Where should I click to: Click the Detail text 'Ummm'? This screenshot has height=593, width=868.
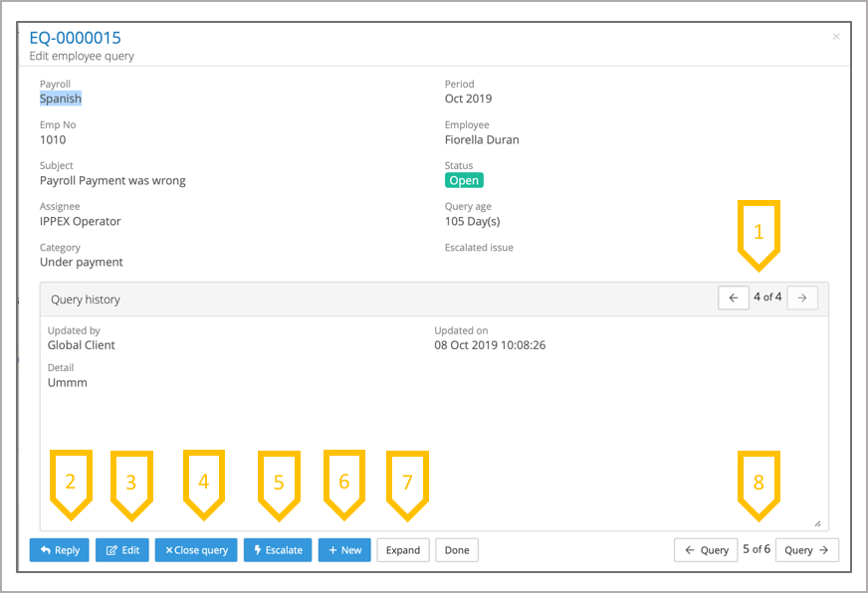pyautogui.click(x=68, y=382)
